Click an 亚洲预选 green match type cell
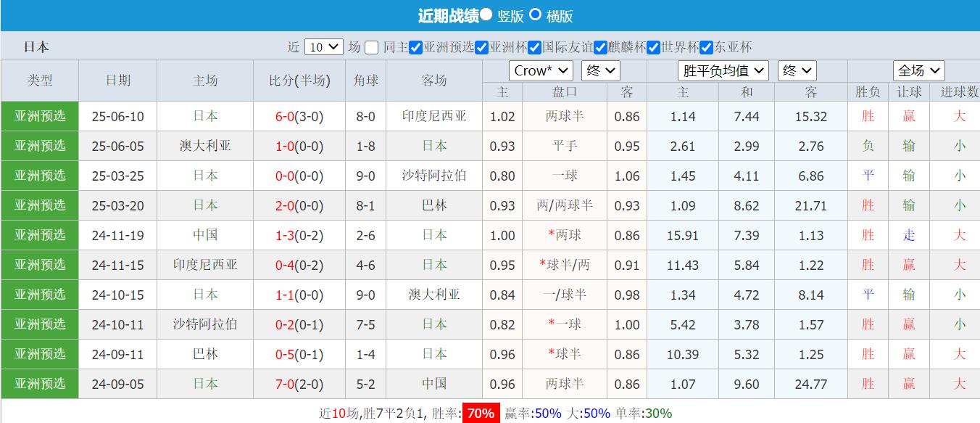This screenshot has height=423, width=980. click(40, 116)
